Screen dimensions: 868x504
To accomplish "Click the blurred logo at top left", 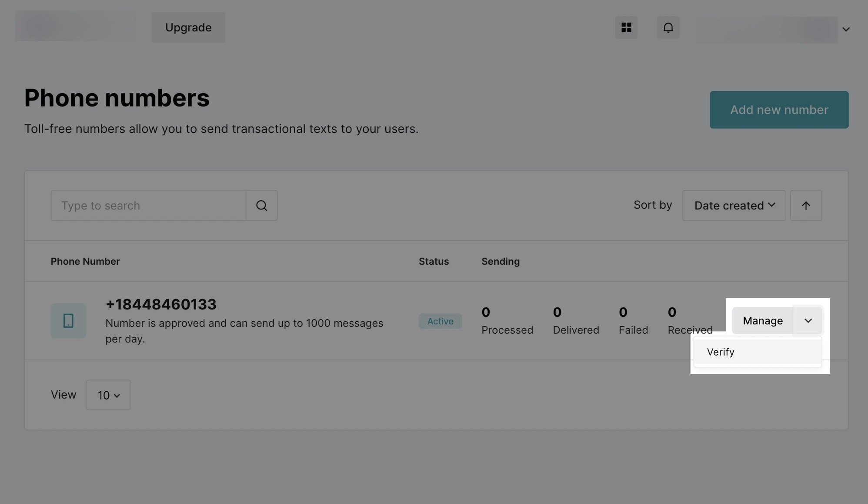I will click(x=75, y=26).
